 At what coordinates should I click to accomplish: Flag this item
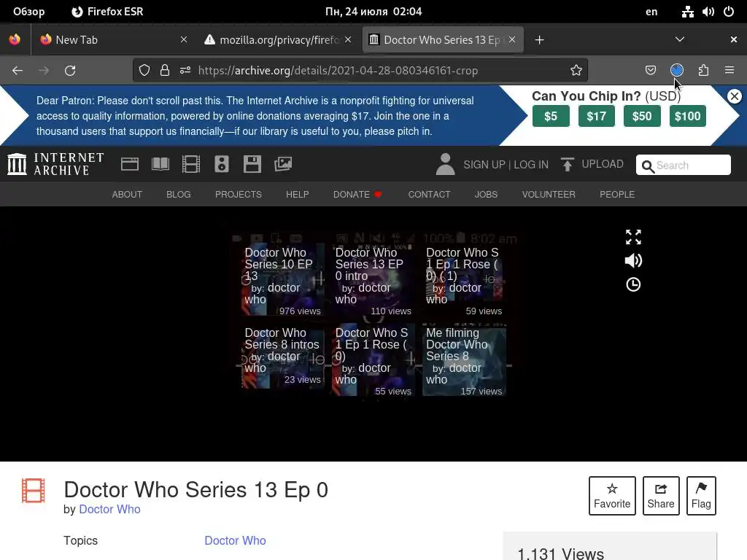click(701, 495)
